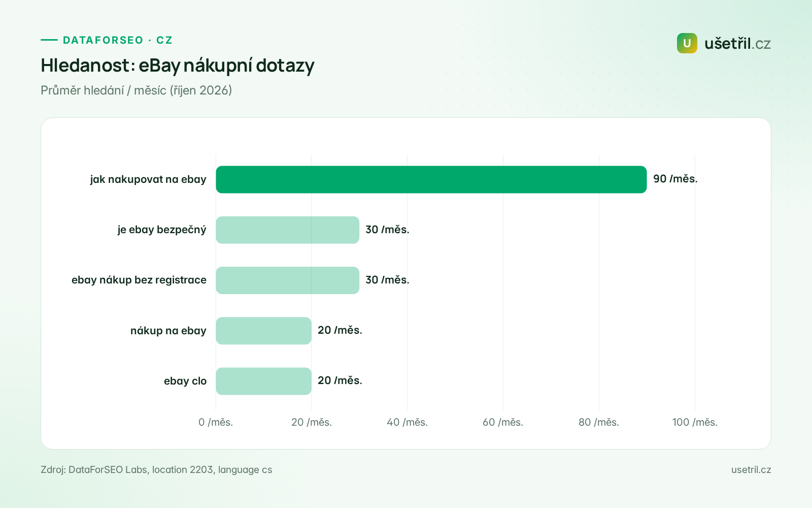Click the label 'jak nakupovat na ebay'

coord(148,179)
